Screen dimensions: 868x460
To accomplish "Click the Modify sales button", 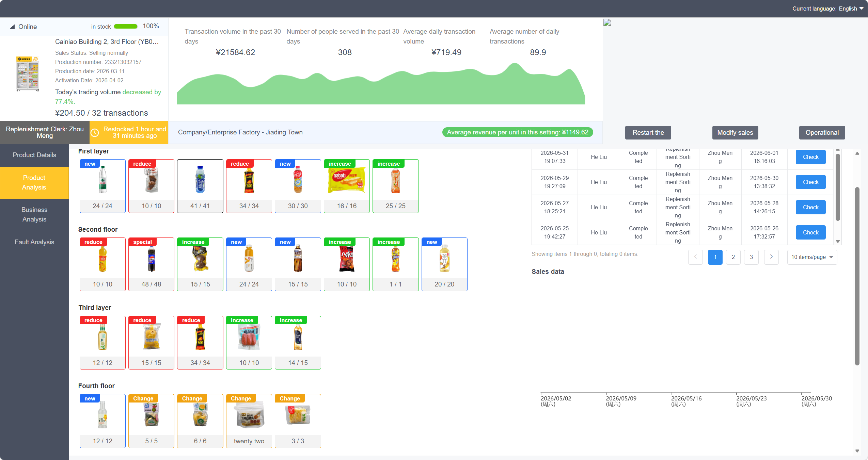I will coord(735,133).
